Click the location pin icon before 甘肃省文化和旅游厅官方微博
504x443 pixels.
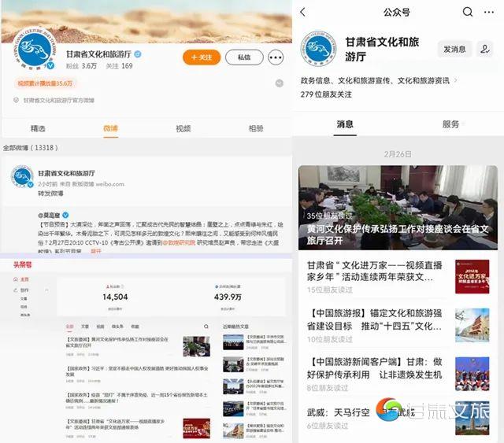click(16, 100)
